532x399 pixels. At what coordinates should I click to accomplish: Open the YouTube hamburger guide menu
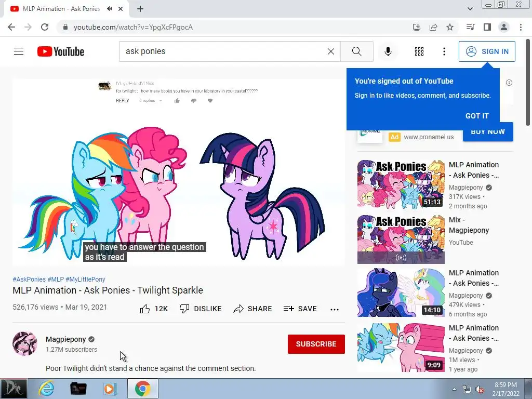pyautogui.click(x=19, y=51)
